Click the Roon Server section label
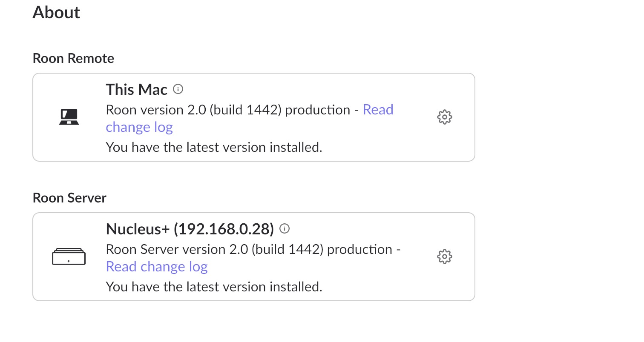 (x=69, y=198)
